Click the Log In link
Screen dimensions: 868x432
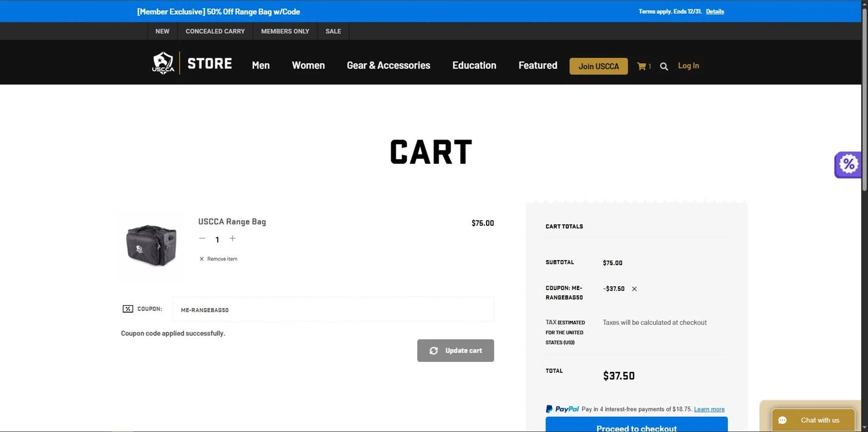click(x=689, y=65)
